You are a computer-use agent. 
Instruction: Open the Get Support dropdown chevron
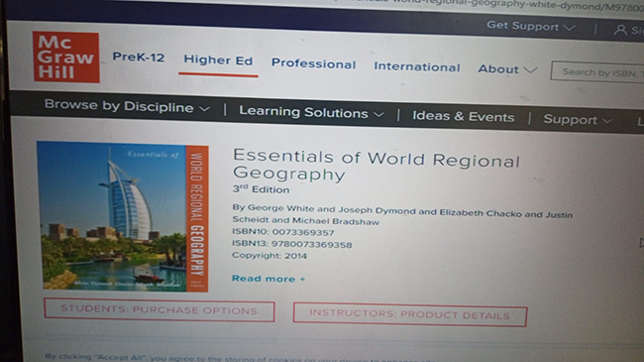(570, 28)
